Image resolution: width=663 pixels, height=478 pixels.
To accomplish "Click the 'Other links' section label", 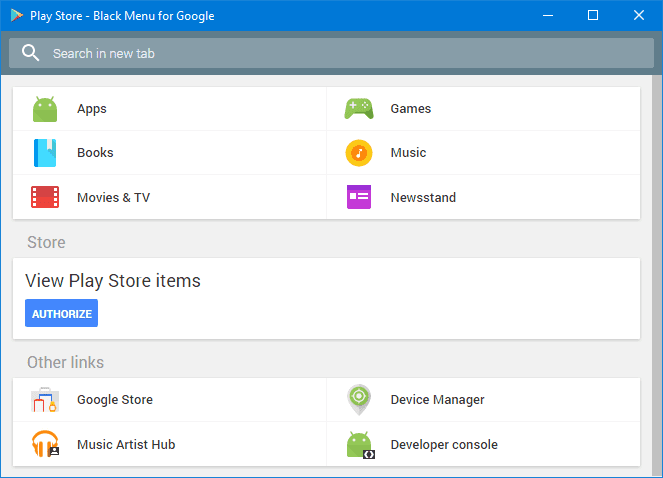I will tap(65, 363).
